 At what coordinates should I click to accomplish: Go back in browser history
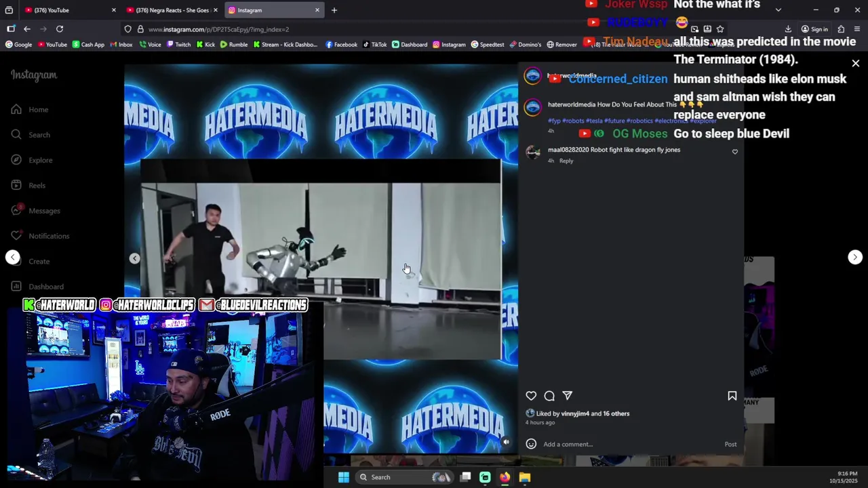(x=26, y=29)
